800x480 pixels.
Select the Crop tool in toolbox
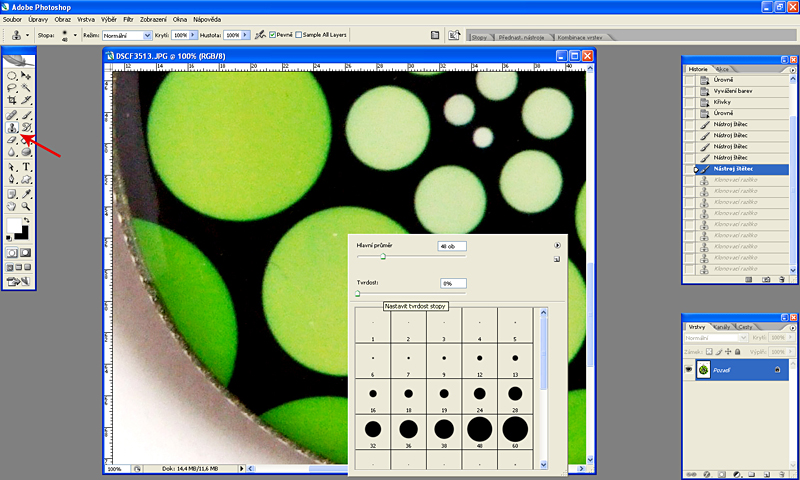tap(12, 101)
